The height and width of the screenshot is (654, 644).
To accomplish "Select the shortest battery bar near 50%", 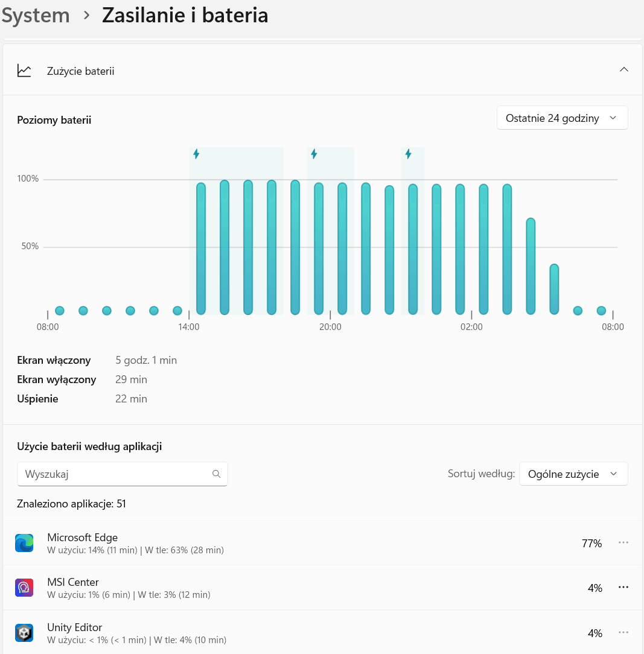I will [x=554, y=288].
